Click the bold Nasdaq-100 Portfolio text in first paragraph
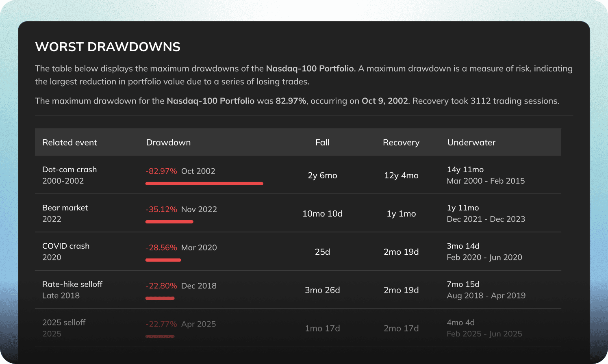This screenshot has height=364, width=608. pyautogui.click(x=310, y=69)
